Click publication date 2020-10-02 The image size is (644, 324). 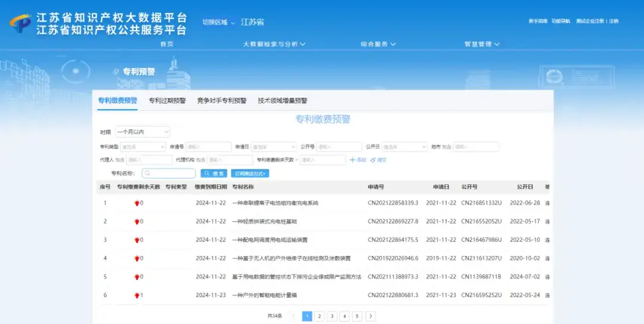pos(525,258)
